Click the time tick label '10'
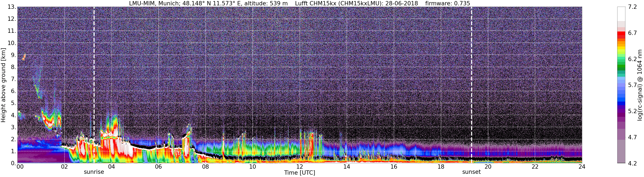Screen dimensions: 644x177 (x=253, y=167)
